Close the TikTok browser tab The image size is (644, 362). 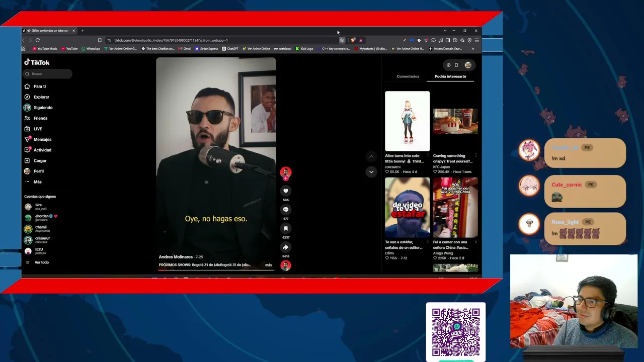[x=73, y=31]
